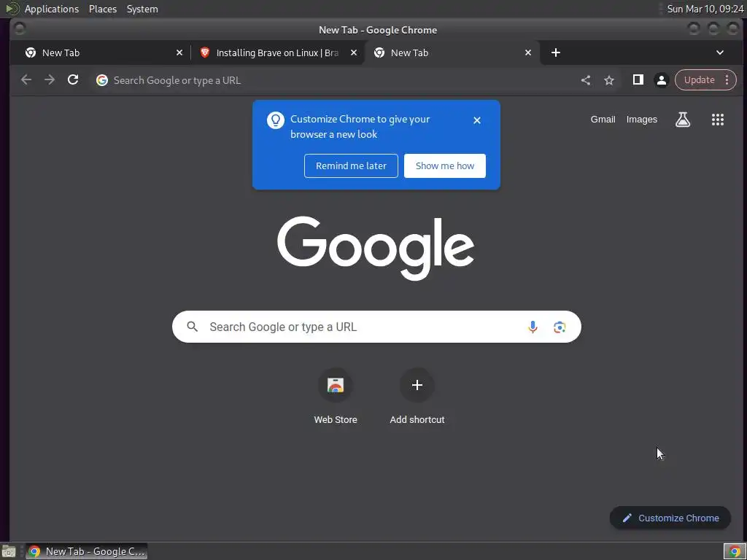
Task: Open Customize Chrome button
Action: click(x=670, y=518)
